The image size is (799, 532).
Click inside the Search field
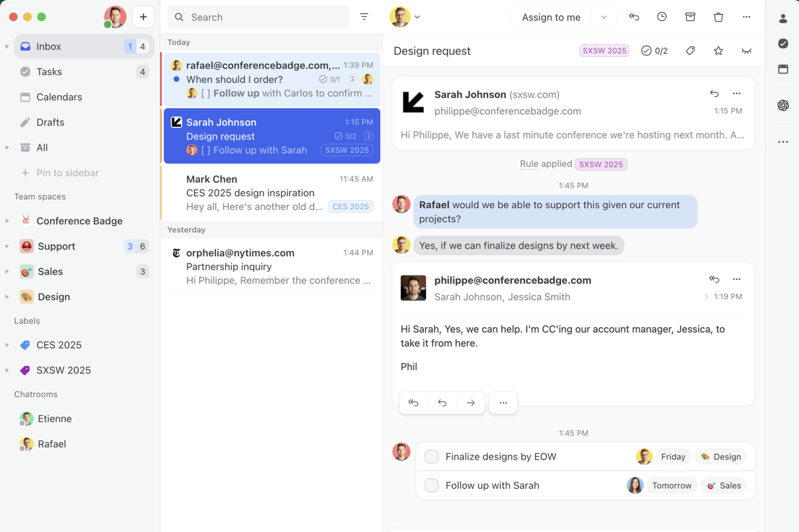(258, 17)
